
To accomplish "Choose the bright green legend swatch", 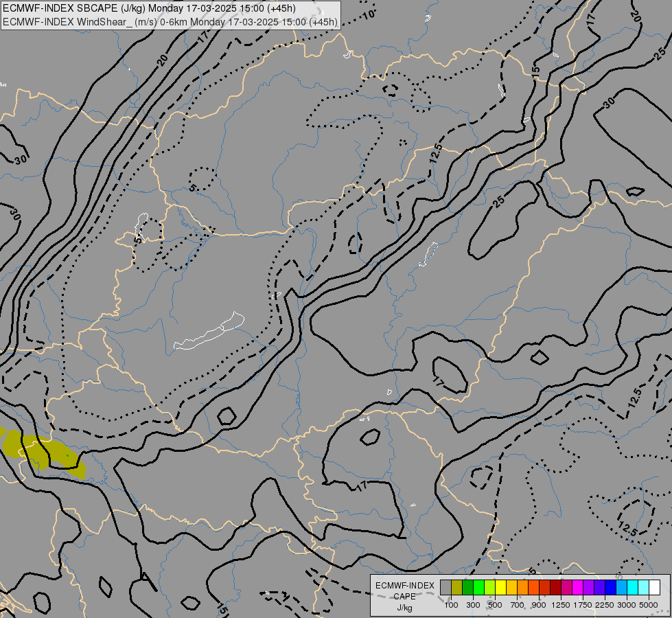I will pyautogui.click(x=478, y=588).
